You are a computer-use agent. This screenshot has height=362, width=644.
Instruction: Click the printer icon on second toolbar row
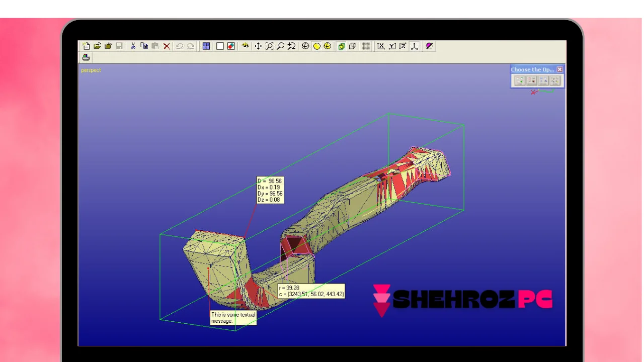[x=86, y=57]
